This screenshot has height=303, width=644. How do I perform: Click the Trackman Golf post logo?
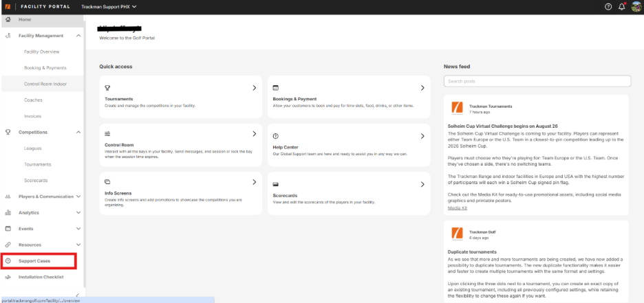click(457, 234)
